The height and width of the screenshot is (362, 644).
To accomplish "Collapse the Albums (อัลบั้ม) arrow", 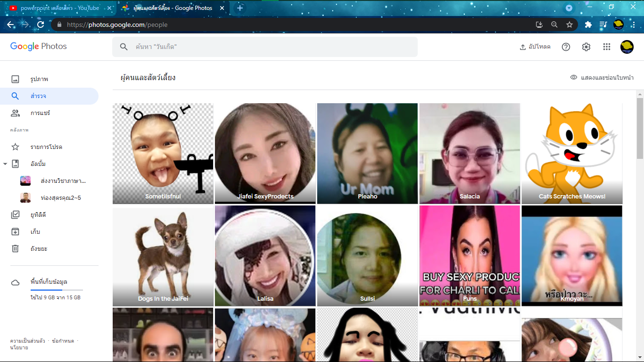I will pos(5,164).
